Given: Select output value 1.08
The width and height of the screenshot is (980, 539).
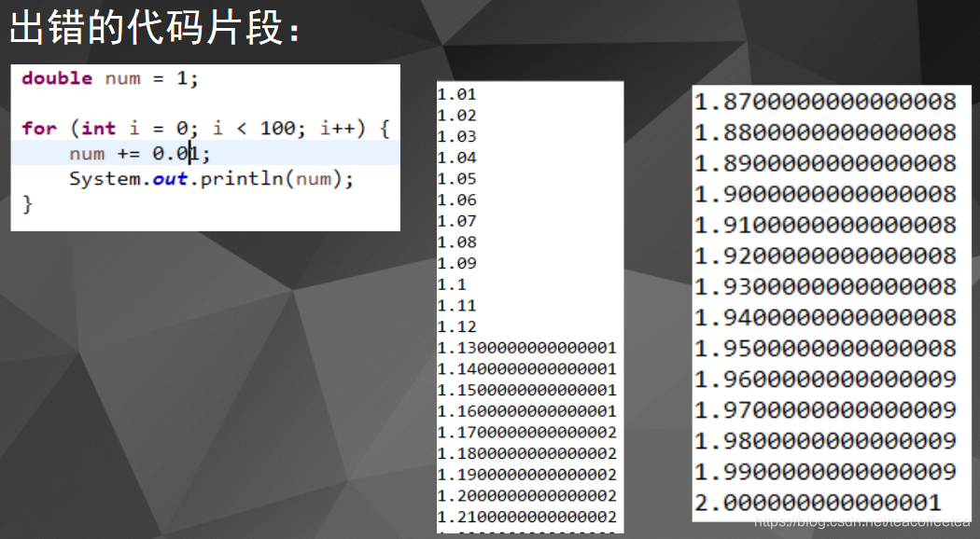Looking at the screenshot, I should pos(457,242).
